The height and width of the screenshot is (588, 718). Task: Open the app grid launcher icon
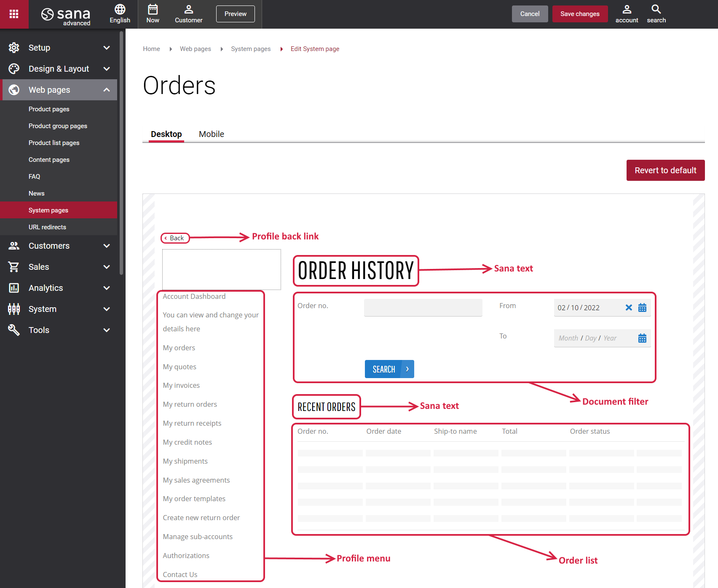(14, 14)
